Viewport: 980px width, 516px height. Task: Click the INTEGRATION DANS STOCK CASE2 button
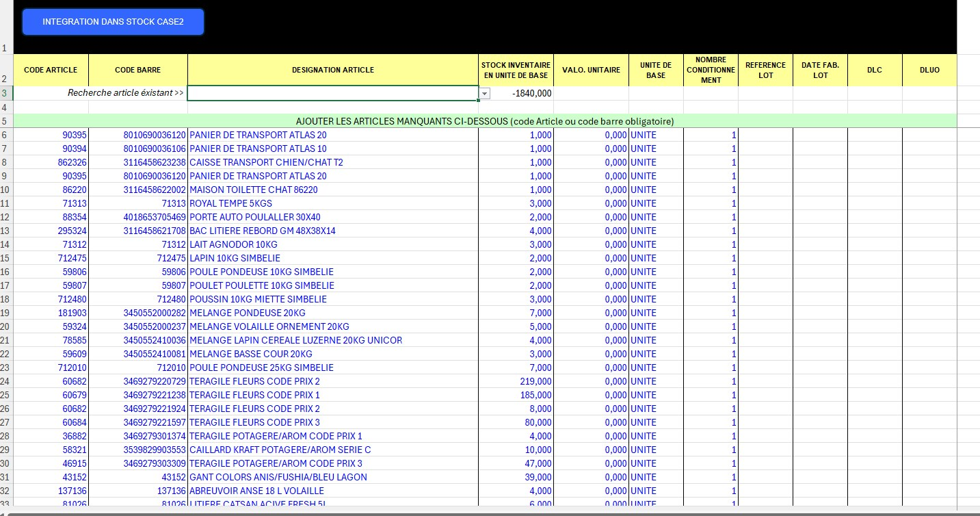pyautogui.click(x=113, y=22)
